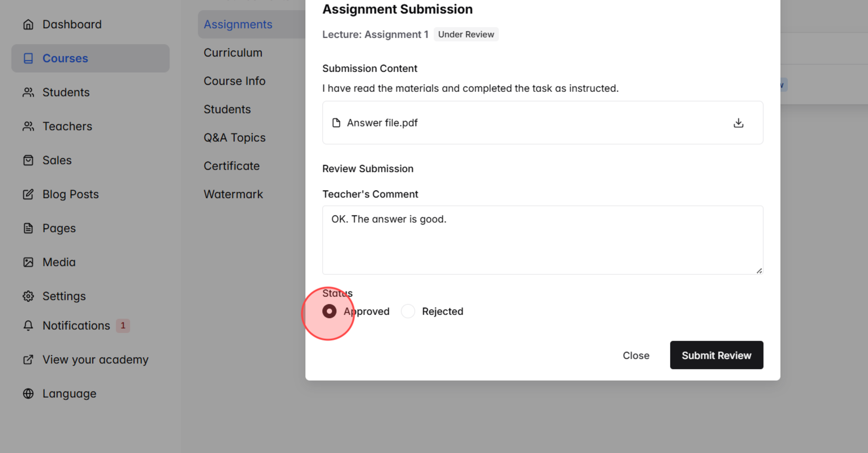868x453 pixels.
Task: Click the Students people icon
Action: (x=28, y=92)
